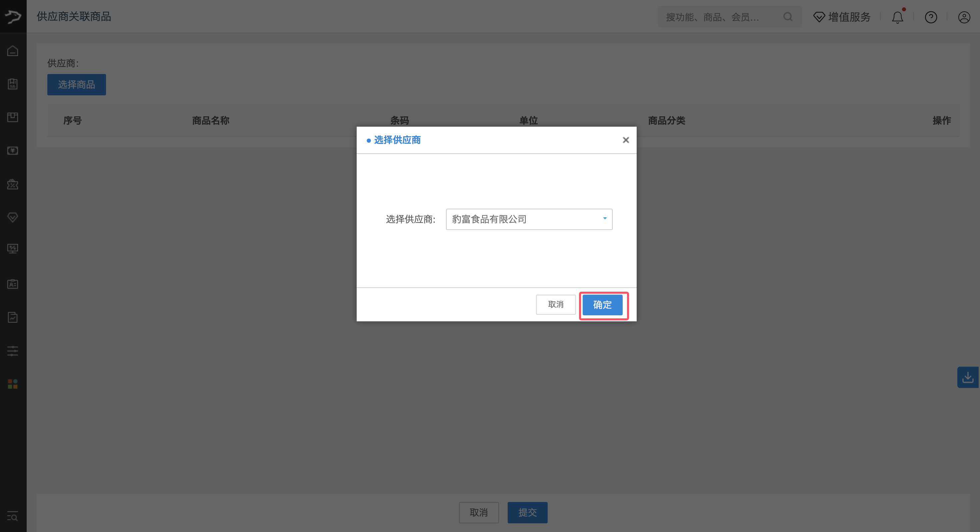
Task: Click the menu search icon at sidebar bottom
Action: coord(13,516)
